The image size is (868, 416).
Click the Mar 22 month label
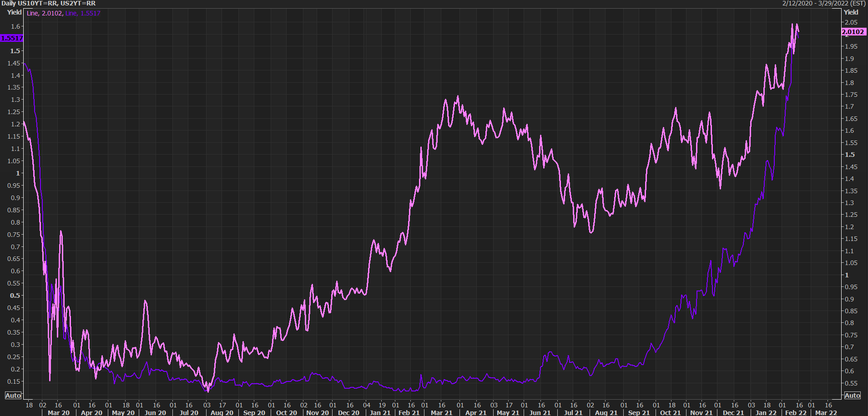coord(826,413)
